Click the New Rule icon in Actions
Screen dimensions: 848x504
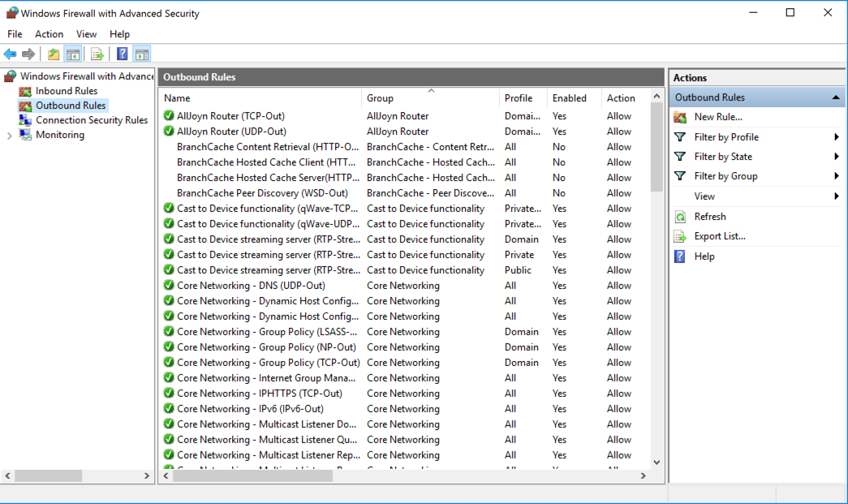[x=680, y=117]
